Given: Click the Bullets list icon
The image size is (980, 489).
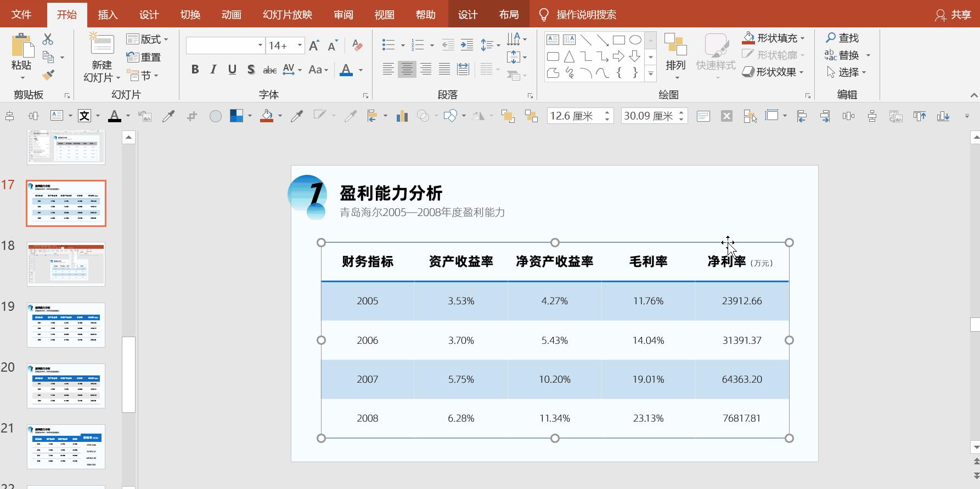Looking at the screenshot, I should 388,45.
